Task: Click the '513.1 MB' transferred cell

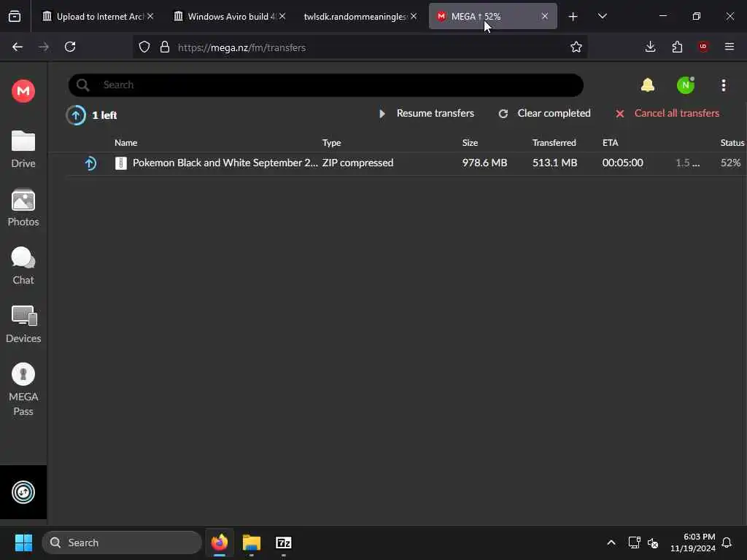Action: click(554, 163)
